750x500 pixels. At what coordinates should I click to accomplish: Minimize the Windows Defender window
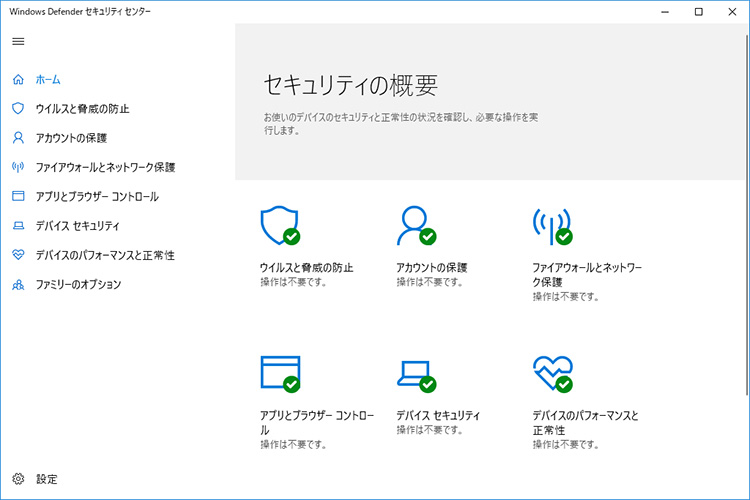click(x=665, y=12)
